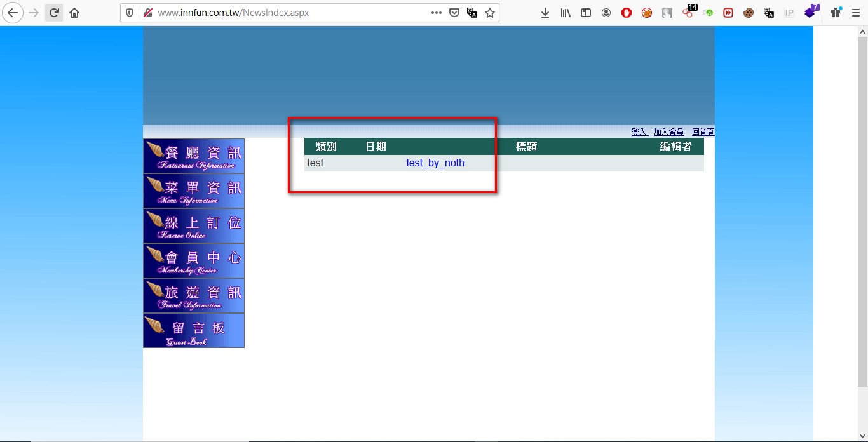Click the vertical page scrollbar
868x442 pixels.
coord(862,211)
